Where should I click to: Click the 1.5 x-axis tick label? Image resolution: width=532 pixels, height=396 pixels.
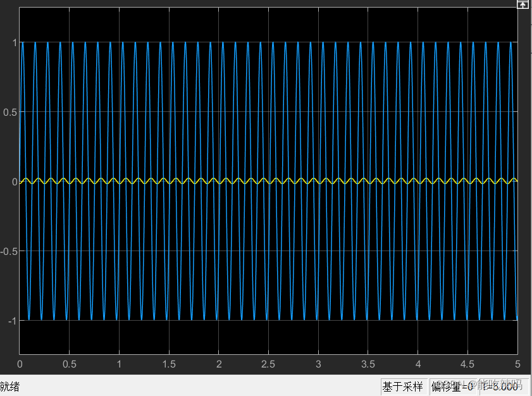click(169, 364)
